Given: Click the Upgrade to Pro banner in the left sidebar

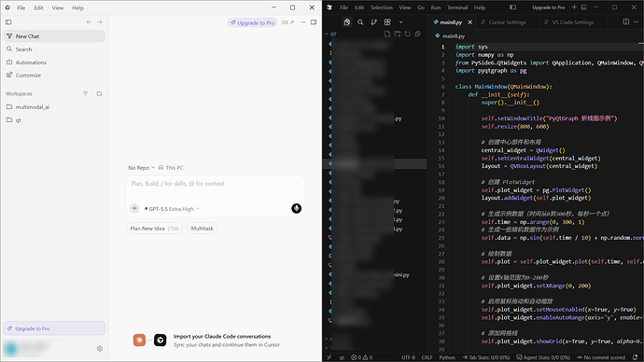Looking at the screenshot, I should [x=54, y=328].
